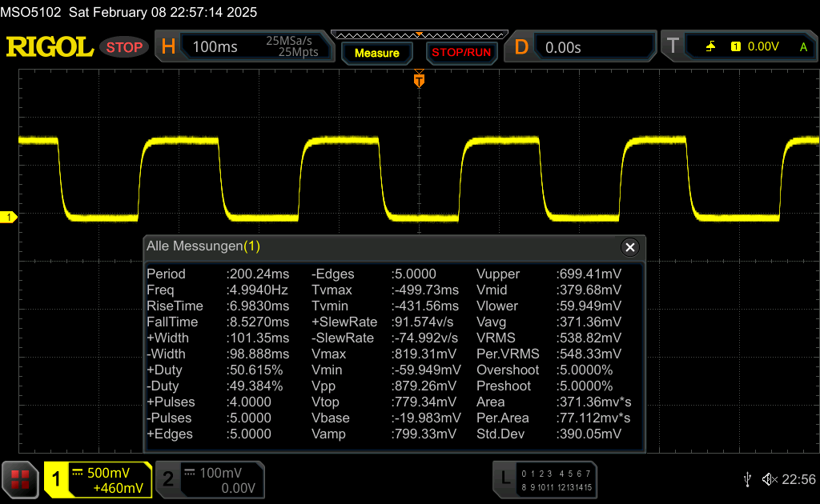Viewport: 820px width, 504px height.
Task: Select the Vmin -59.949mV measurement
Action: click(387, 370)
